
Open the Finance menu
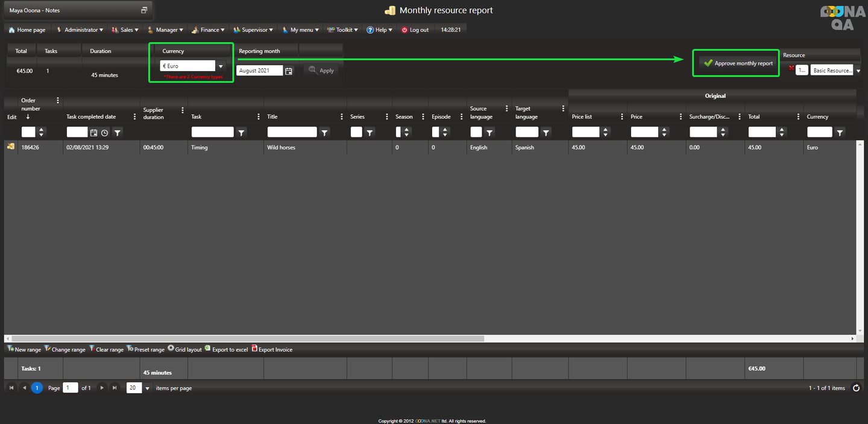click(209, 30)
